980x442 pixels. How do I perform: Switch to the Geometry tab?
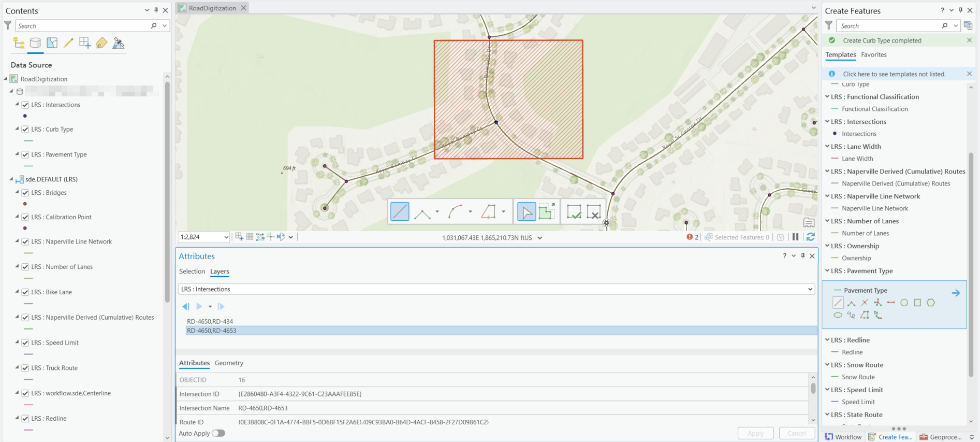(229, 363)
